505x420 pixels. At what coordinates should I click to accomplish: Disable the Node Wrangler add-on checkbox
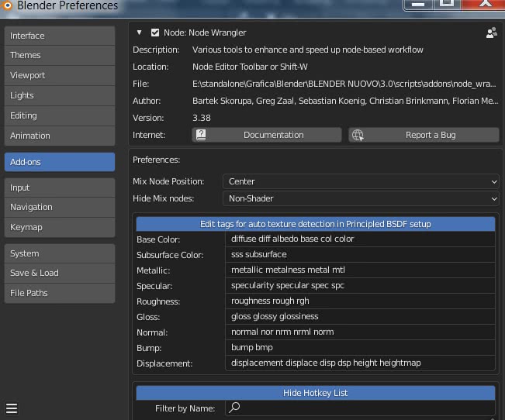155,33
